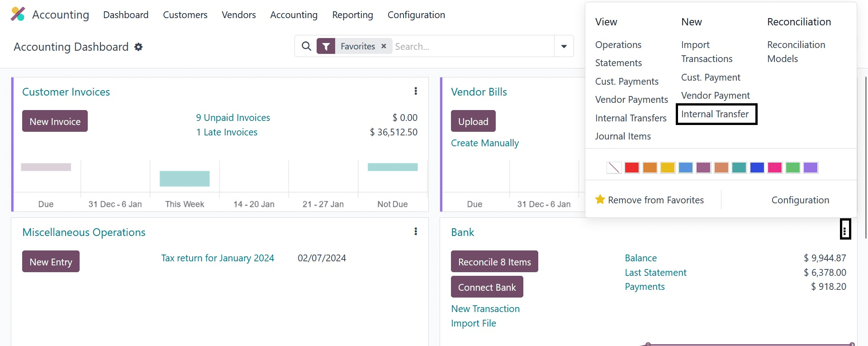Select Journal Items under View
The height and width of the screenshot is (346, 868).
tap(623, 136)
